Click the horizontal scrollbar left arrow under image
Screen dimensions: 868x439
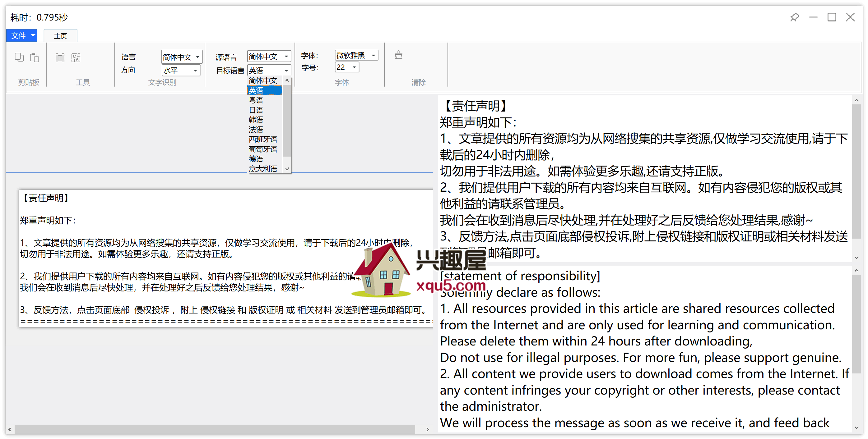click(x=10, y=430)
